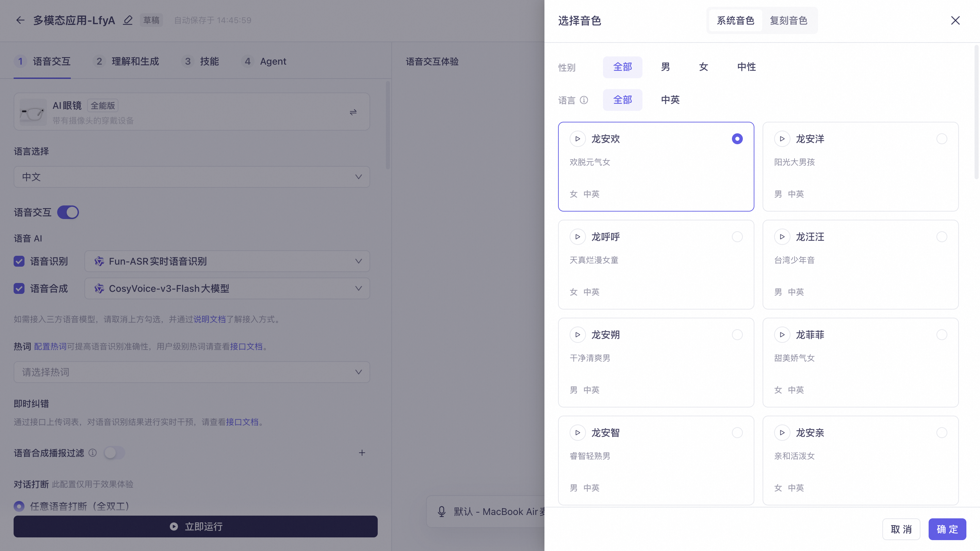980x551 pixels.
Task: Open the CosyVoice-v3-Flash 大模型 dropdown
Action: [227, 289]
